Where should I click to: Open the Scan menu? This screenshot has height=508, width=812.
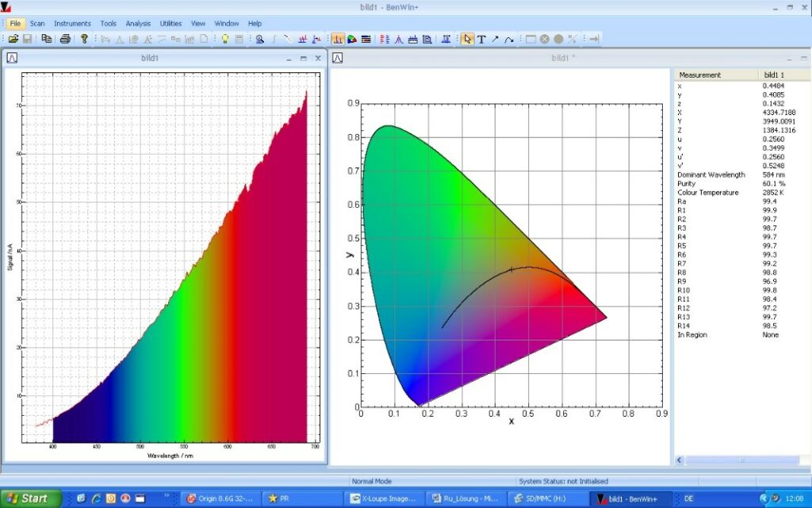[37, 23]
